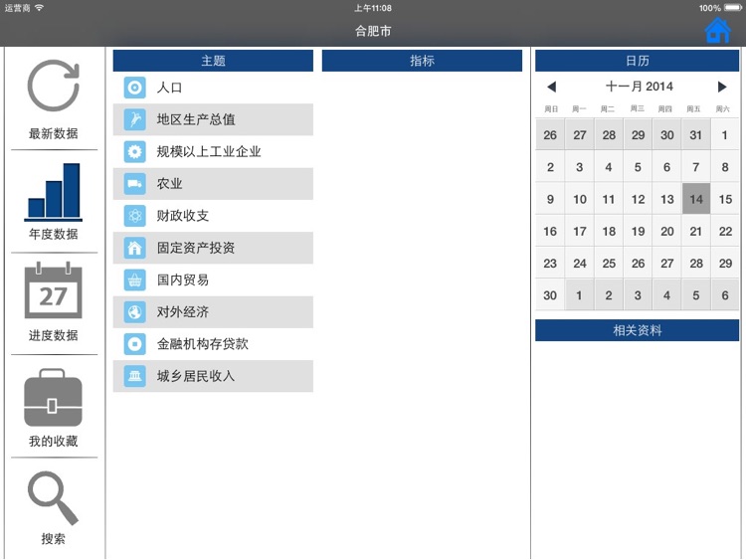Image resolution: width=746 pixels, height=560 pixels.
Task: Select the 人口 theme label
Action: (x=169, y=88)
